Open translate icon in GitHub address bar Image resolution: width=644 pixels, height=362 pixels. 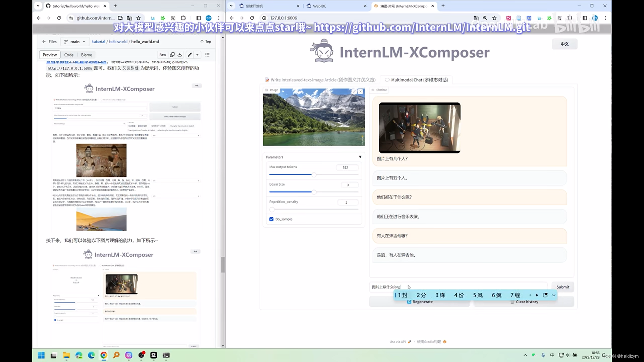[129, 18]
